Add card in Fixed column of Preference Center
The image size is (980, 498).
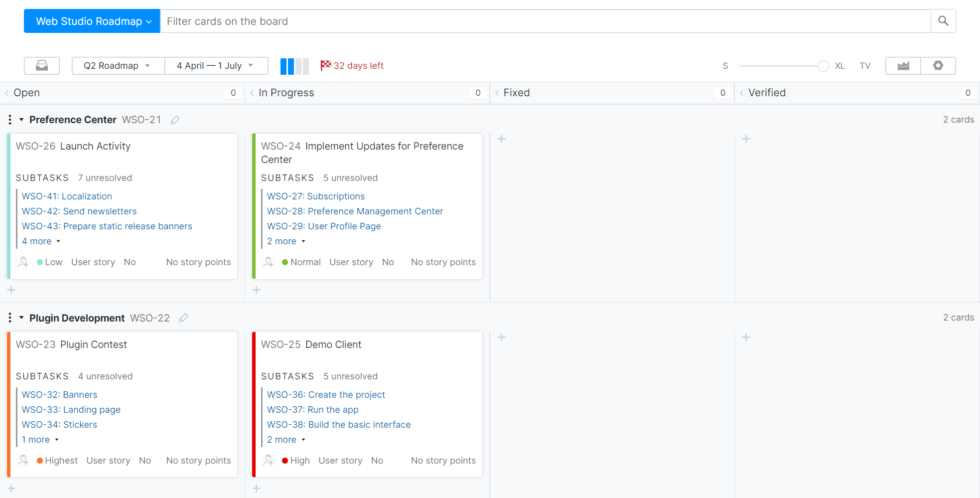tap(501, 139)
